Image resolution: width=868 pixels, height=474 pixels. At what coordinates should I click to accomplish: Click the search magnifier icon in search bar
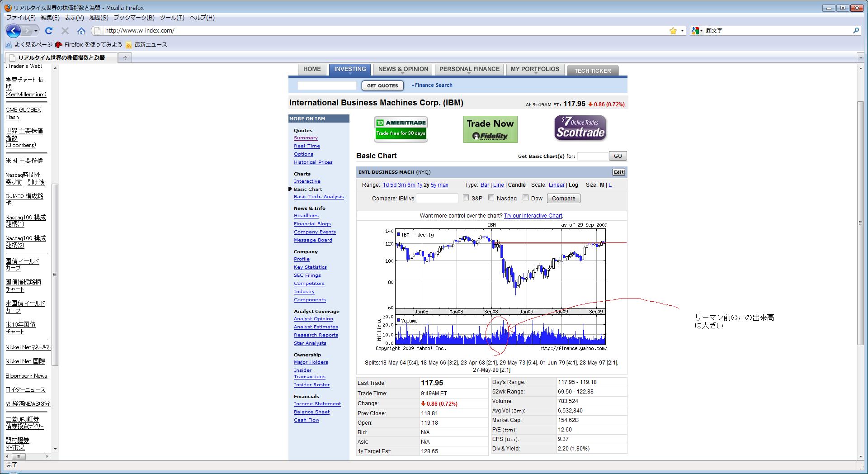coord(856,31)
